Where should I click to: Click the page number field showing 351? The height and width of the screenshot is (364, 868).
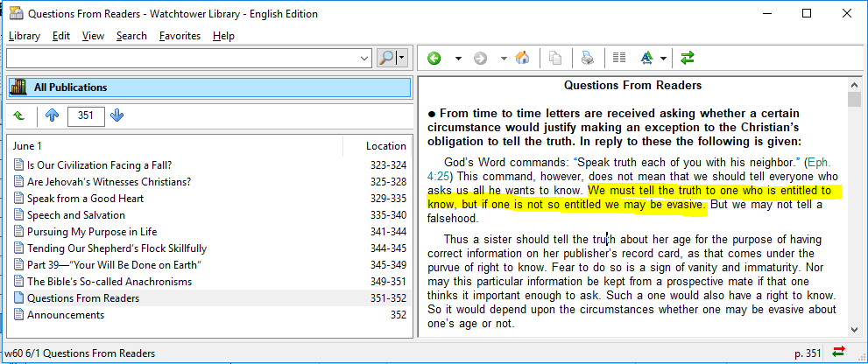tap(86, 115)
